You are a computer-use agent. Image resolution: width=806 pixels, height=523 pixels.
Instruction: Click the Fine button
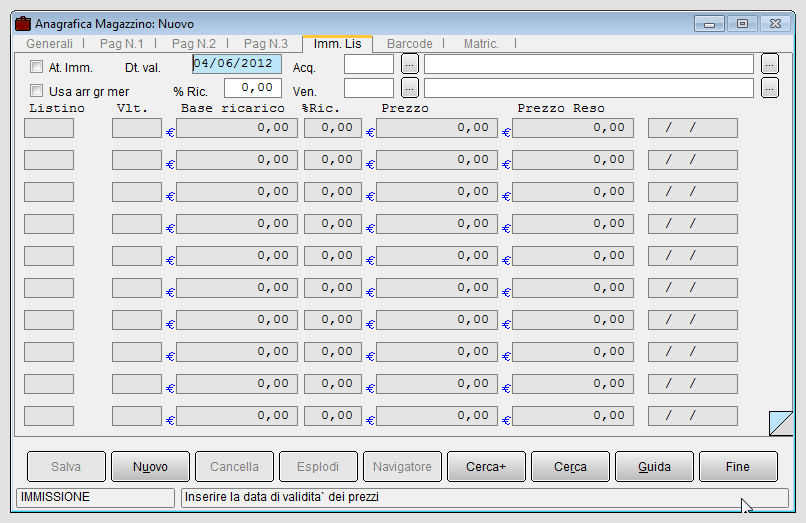pyautogui.click(x=738, y=466)
